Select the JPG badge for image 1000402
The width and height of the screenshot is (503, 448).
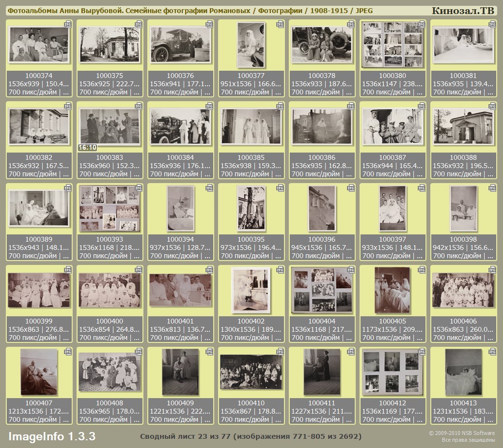point(280,270)
